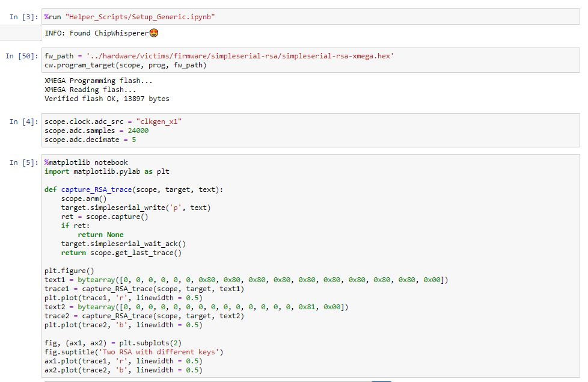The height and width of the screenshot is (382, 588).
Task: Select the cell running Setup_Generic.ipynb
Action: [x=310, y=17]
